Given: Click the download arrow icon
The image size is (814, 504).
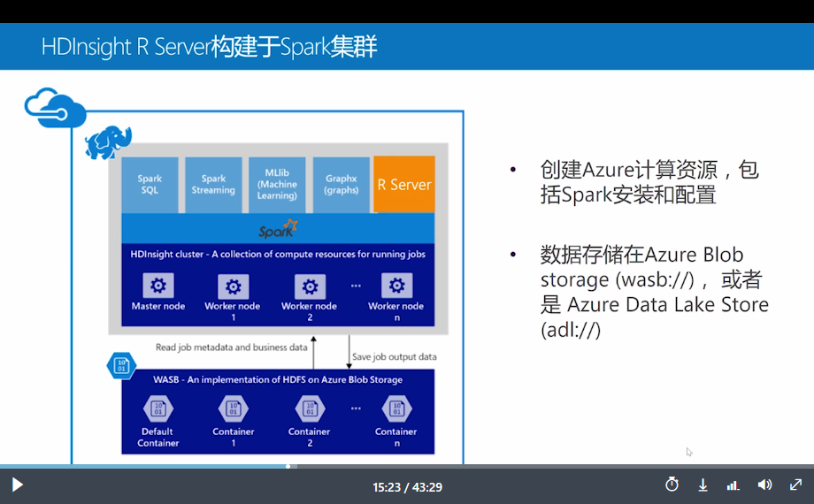Looking at the screenshot, I should click(x=703, y=485).
